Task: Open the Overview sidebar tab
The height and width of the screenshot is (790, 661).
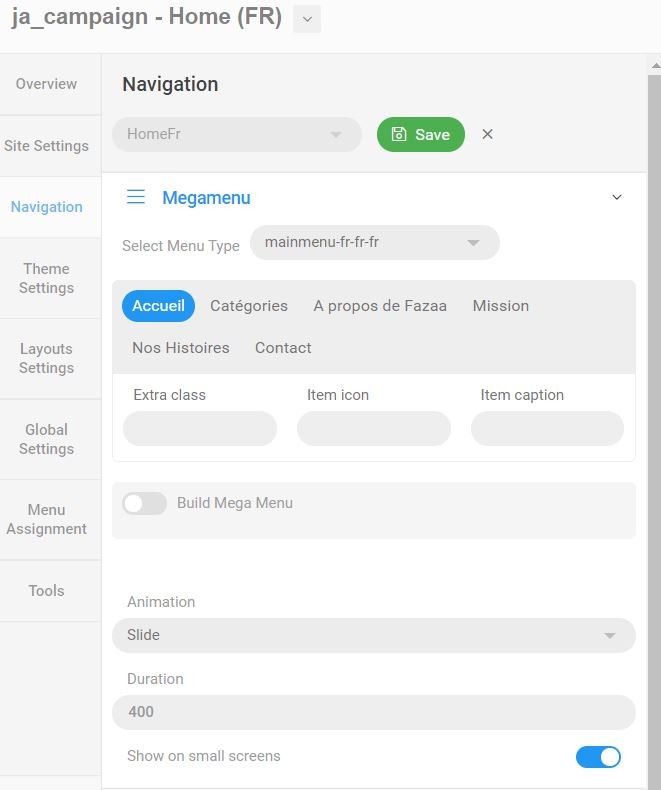Action: click(x=46, y=84)
